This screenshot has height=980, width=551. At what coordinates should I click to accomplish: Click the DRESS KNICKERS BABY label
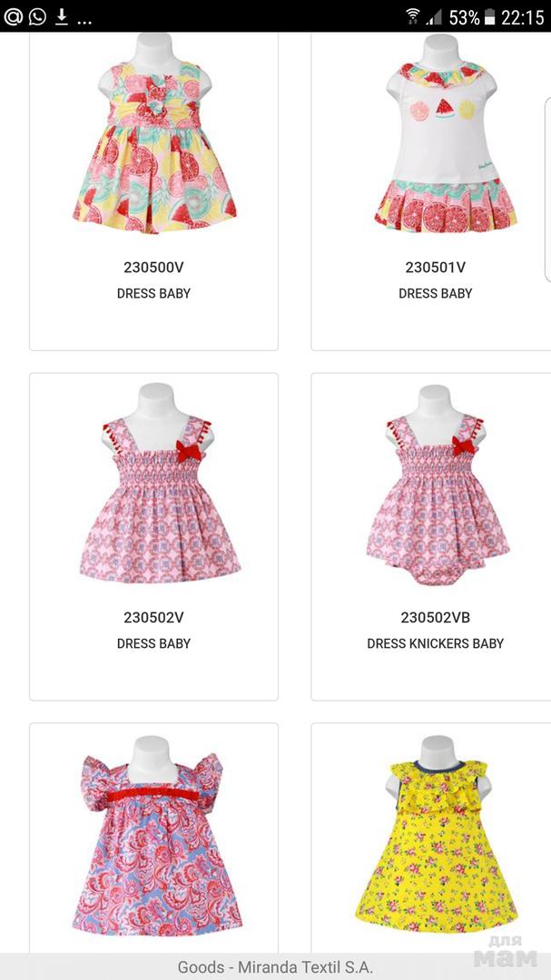click(436, 643)
